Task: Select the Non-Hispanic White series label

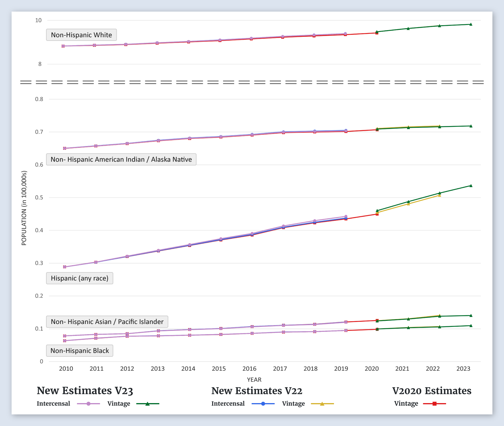Action: tap(81, 35)
